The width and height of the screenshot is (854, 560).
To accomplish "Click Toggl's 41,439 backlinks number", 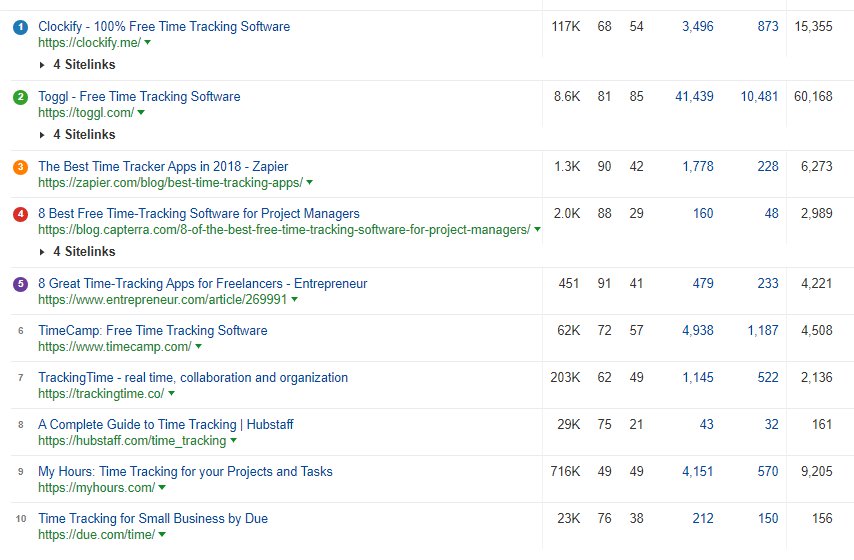I will [694, 97].
